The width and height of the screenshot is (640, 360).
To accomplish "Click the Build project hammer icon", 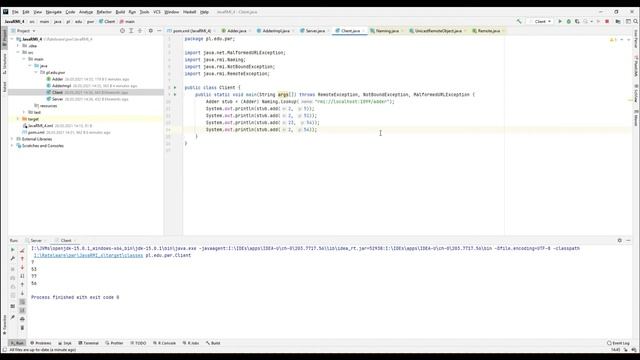I will pos(519,21).
